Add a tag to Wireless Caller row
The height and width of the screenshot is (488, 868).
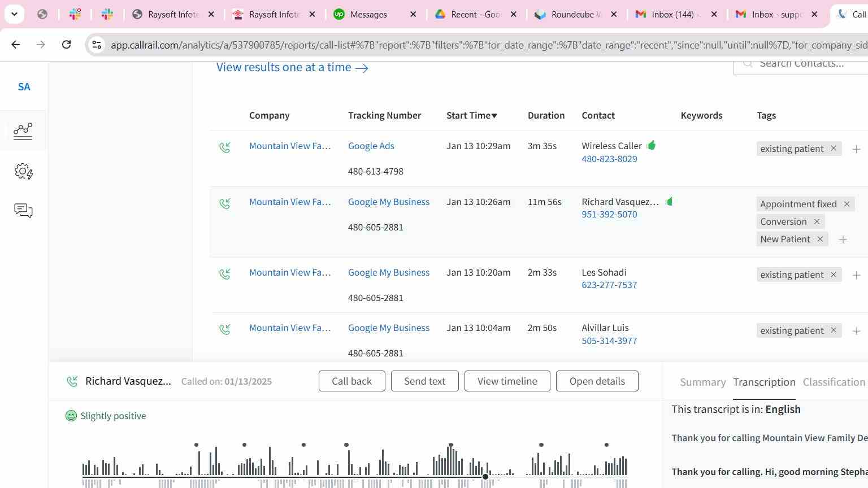point(856,149)
